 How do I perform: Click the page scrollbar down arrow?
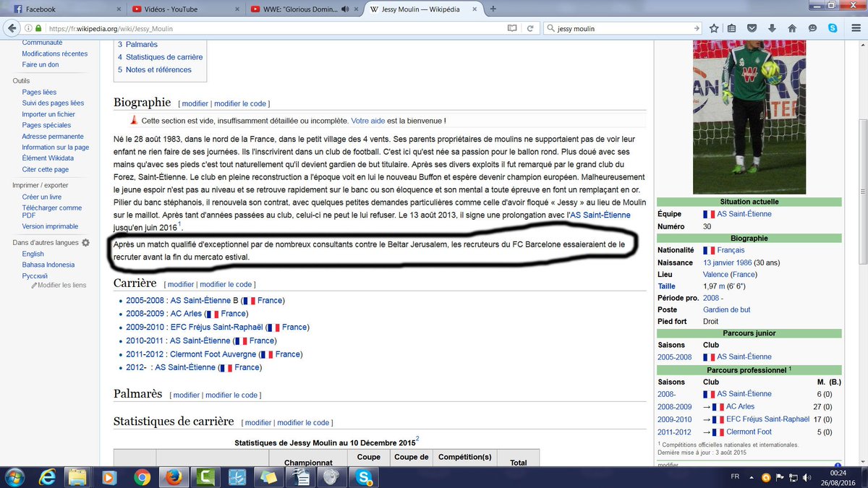861,461
